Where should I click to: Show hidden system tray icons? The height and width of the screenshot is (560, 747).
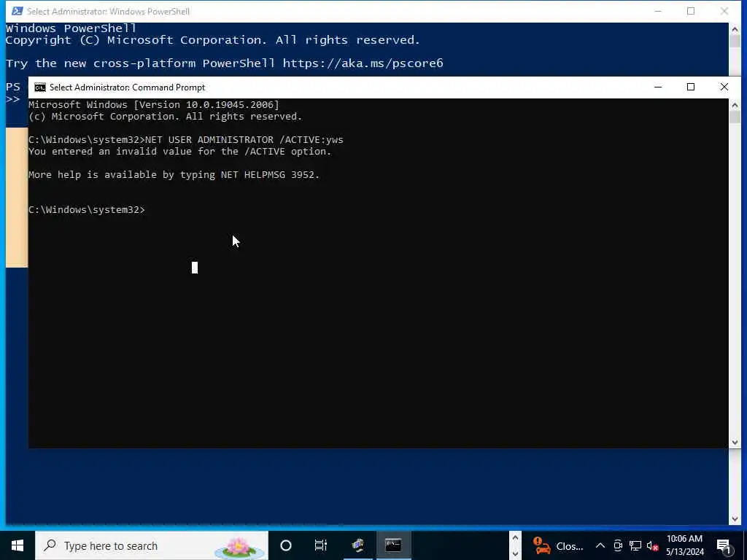pyautogui.click(x=600, y=545)
